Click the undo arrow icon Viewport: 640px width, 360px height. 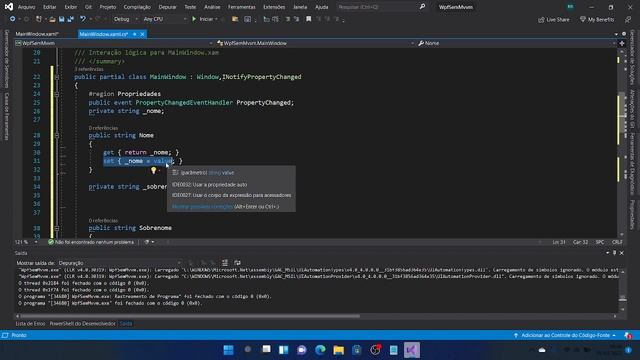pos(83,19)
